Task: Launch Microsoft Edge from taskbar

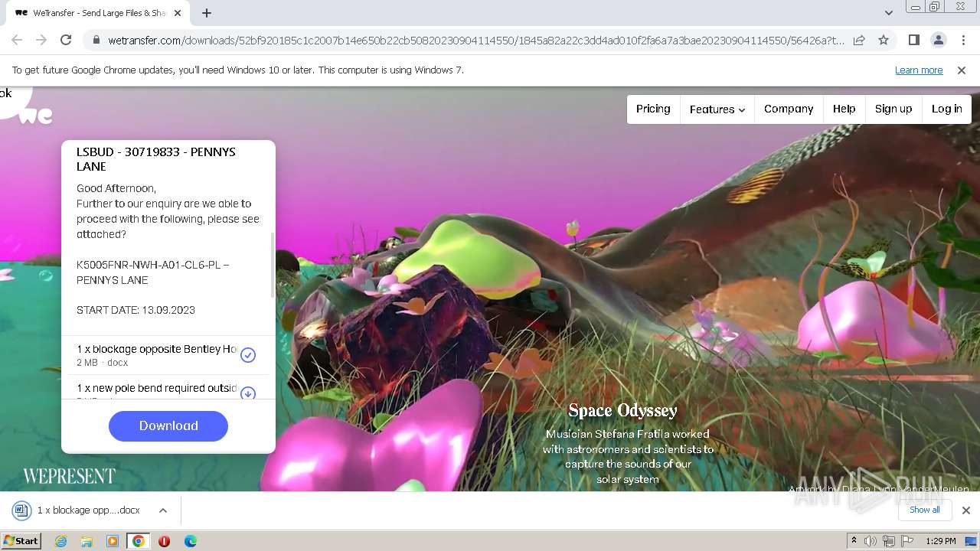Action: point(191,541)
